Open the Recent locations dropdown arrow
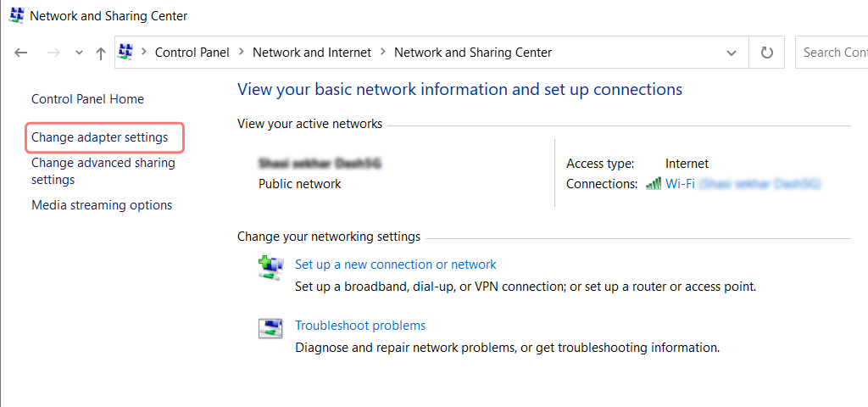 pos(79,53)
